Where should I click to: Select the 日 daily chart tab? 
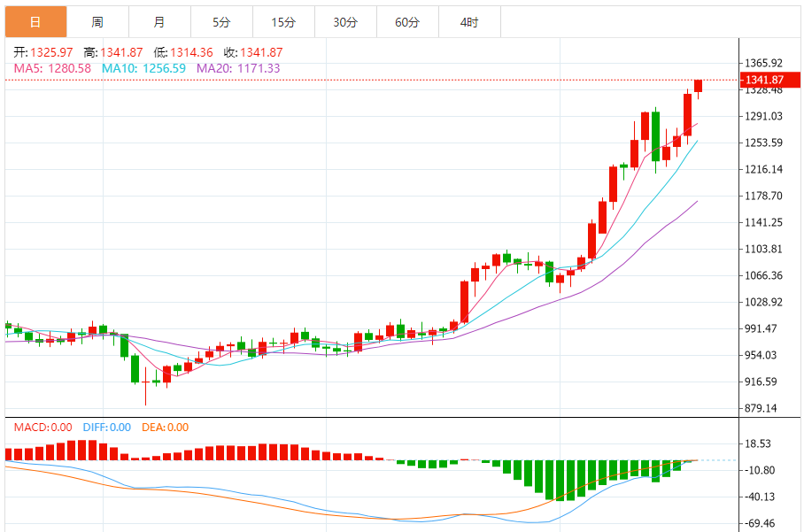point(36,22)
